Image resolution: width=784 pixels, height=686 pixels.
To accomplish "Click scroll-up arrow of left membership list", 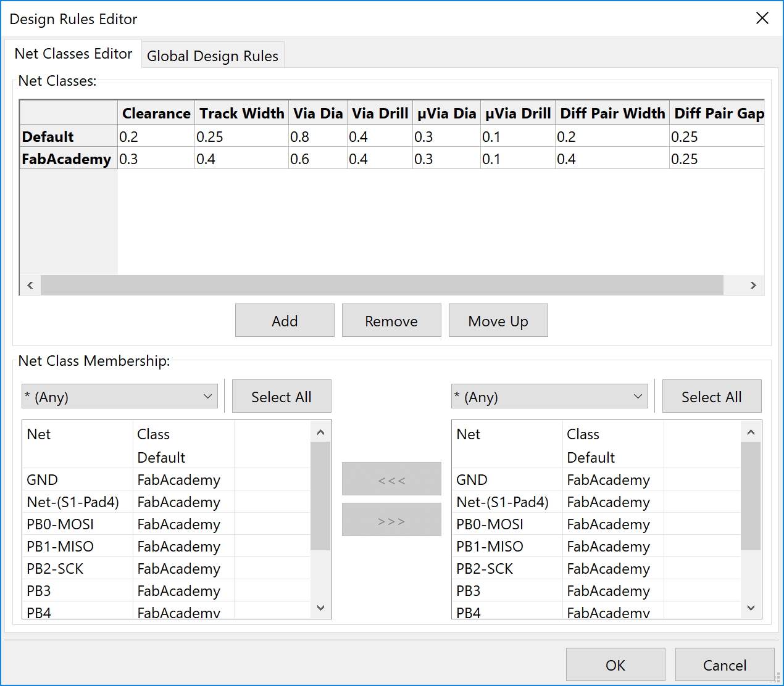I will pos(320,432).
